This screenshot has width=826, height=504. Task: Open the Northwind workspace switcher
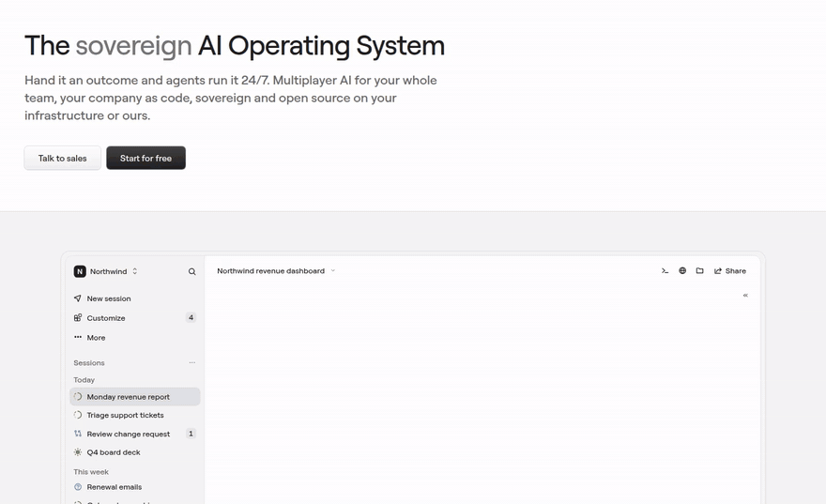[106, 271]
